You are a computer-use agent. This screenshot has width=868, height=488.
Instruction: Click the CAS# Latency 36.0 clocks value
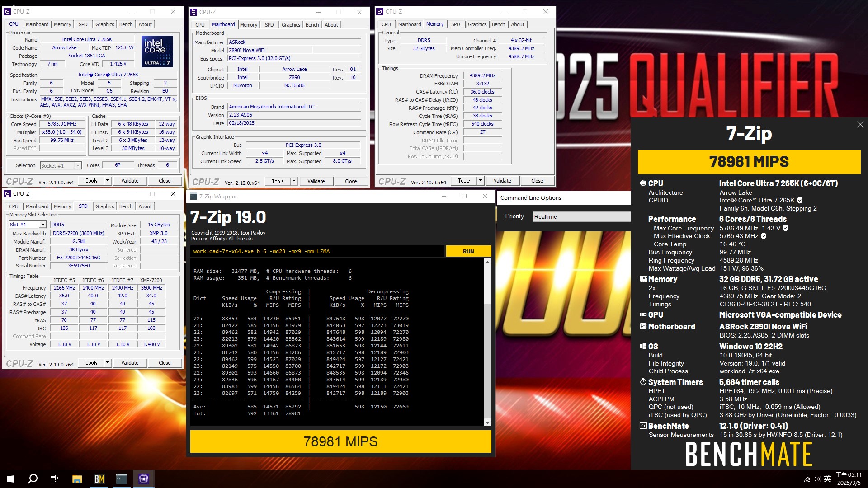click(x=482, y=92)
